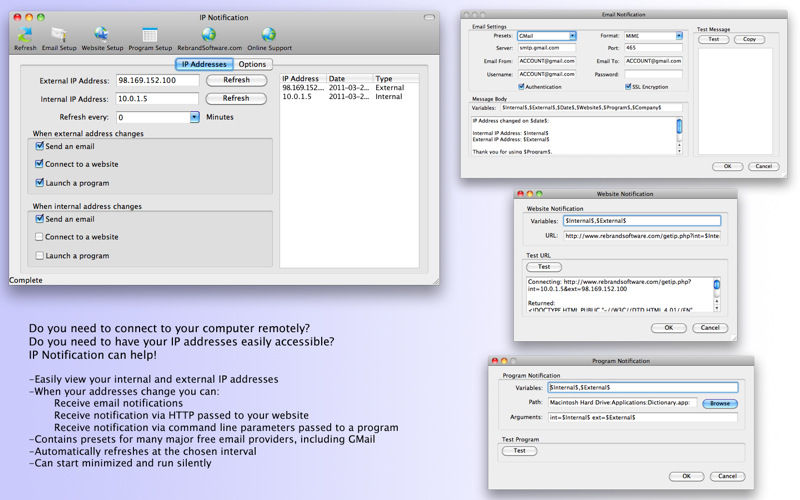Click Browse button in Program Notification
This screenshot has width=800, height=500.
(720, 404)
